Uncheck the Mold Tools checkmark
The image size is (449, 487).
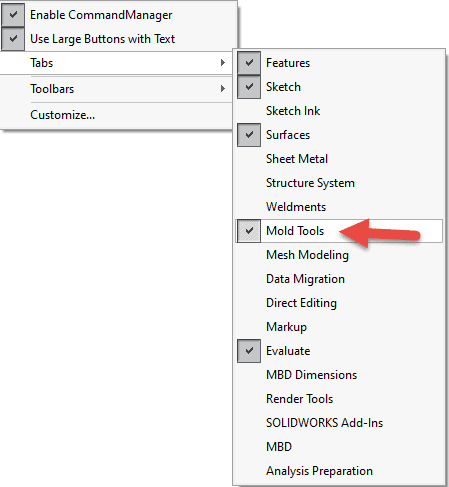(249, 231)
